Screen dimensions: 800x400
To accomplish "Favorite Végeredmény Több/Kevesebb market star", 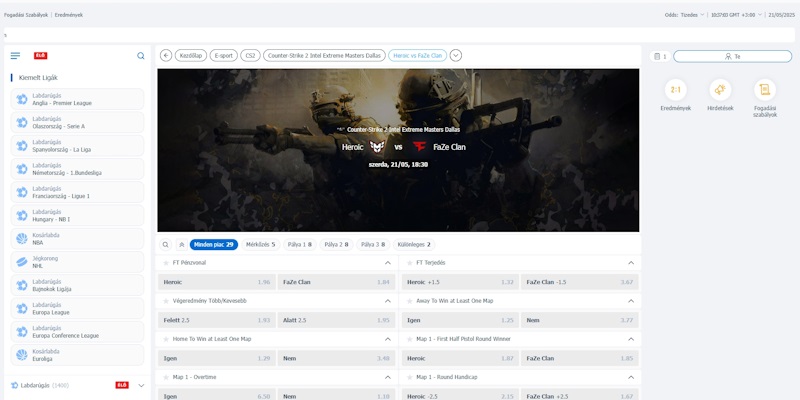I will pos(166,301).
